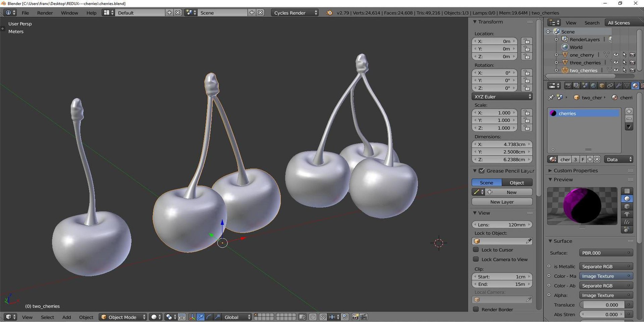Screen dimensions: 644x322
Task: Click the New Layer button
Action: 502,202
